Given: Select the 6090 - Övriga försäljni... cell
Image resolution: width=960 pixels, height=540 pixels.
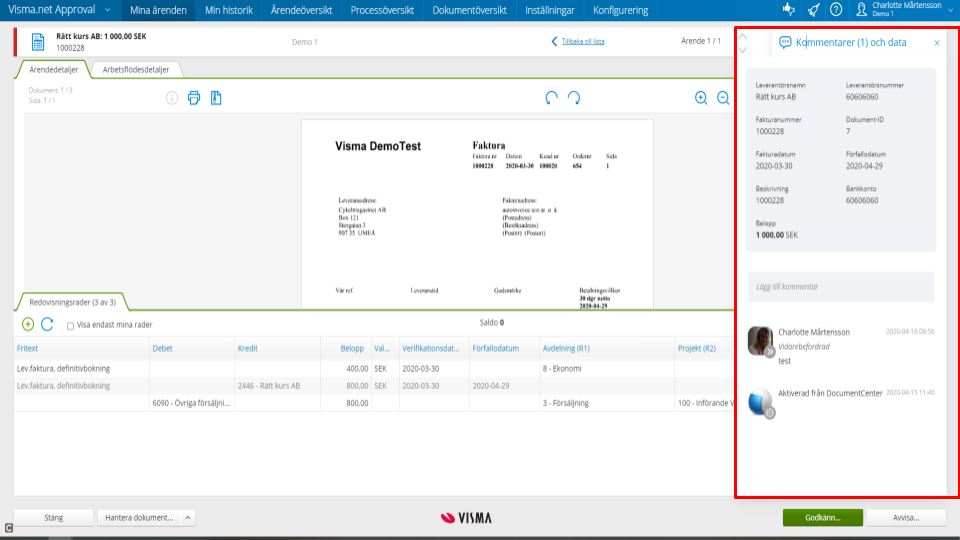Looking at the screenshot, I should click(192, 403).
